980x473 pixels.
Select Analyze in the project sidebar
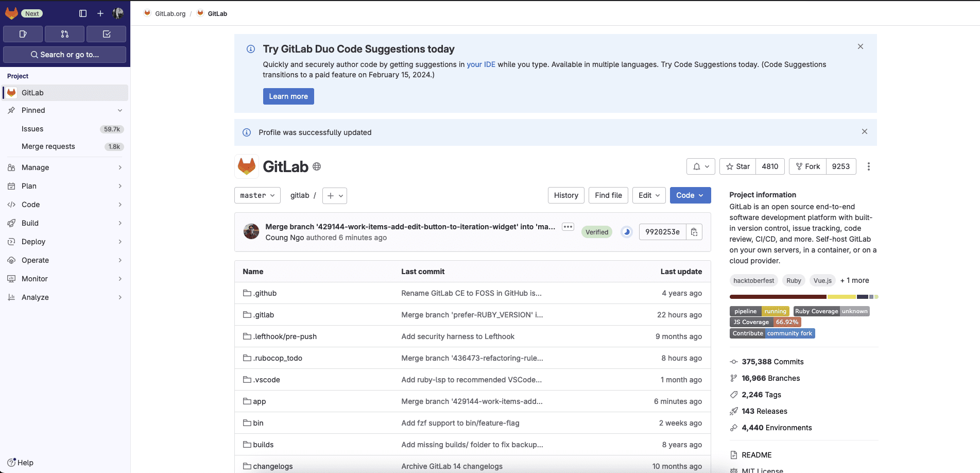coord(34,297)
